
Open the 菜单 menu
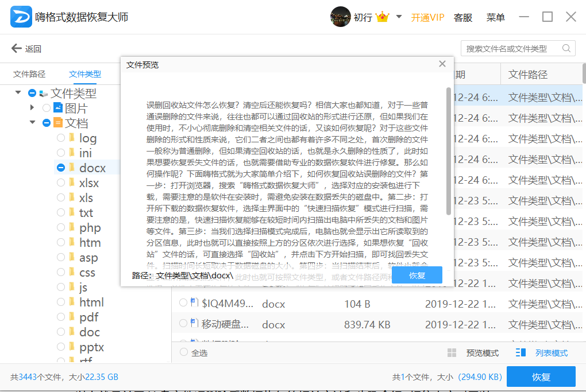click(x=496, y=18)
